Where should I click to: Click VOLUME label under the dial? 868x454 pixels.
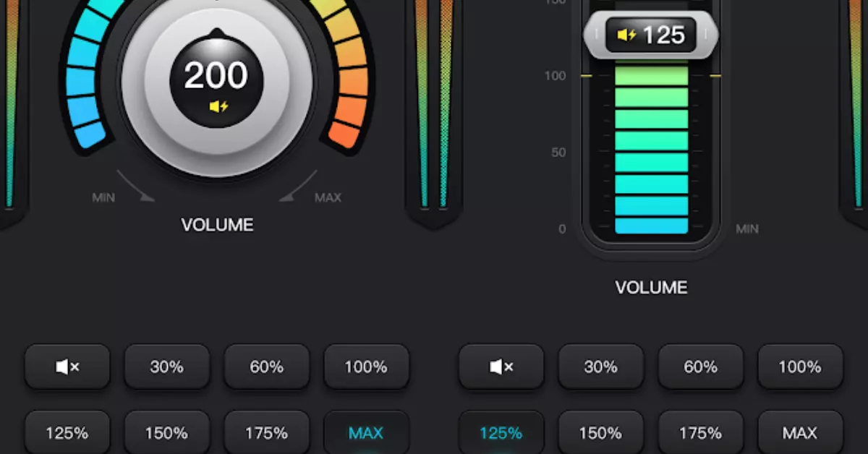pos(217,225)
